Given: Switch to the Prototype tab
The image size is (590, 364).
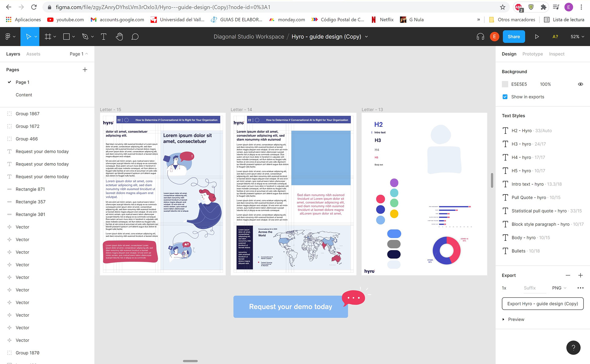Looking at the screenshot, I should [533, 54].
